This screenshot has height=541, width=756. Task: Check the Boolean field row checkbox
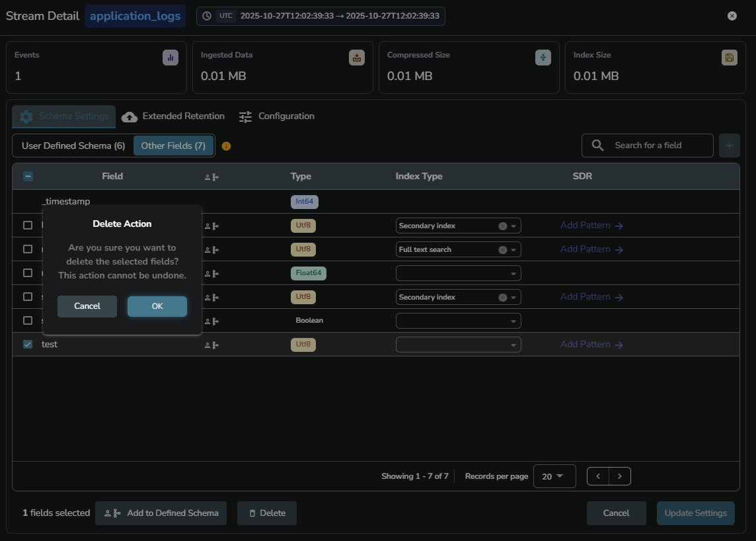[x=28, y=321]
